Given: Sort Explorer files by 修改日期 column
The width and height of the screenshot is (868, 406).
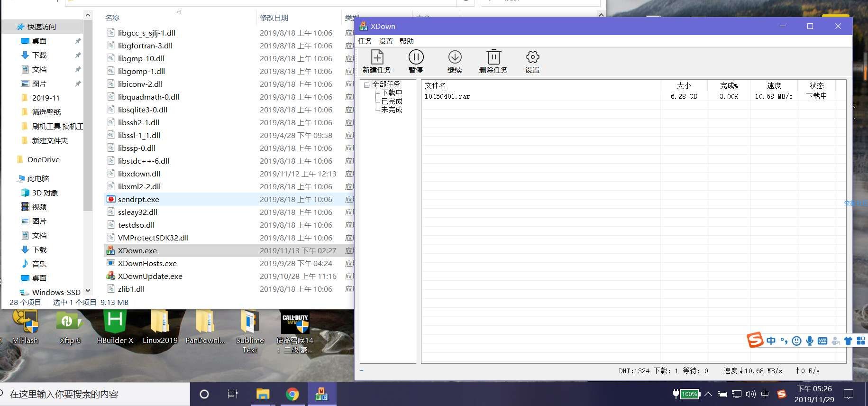Looking at the screenshot, I should 274,18.
